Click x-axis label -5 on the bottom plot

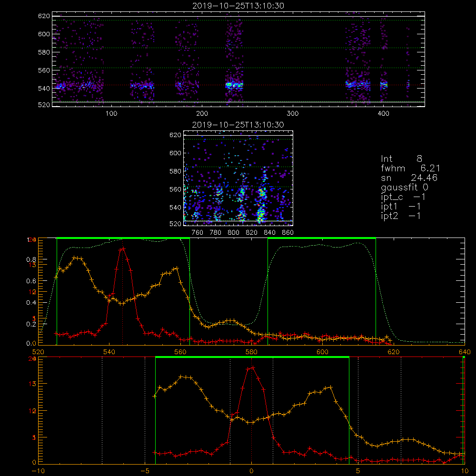[x=145, y=471]
